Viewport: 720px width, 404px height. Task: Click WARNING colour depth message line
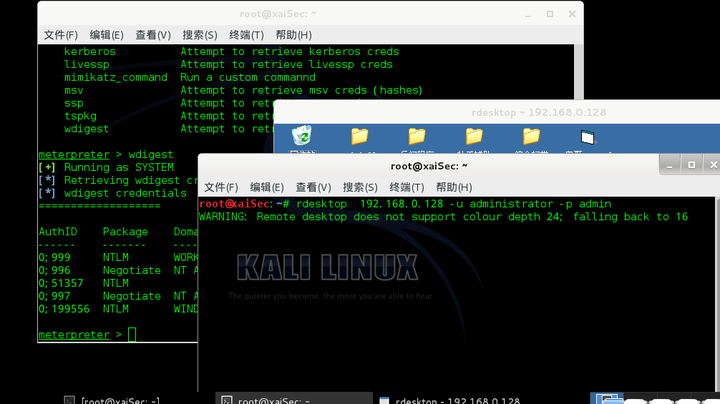click(x=444, y=217)
